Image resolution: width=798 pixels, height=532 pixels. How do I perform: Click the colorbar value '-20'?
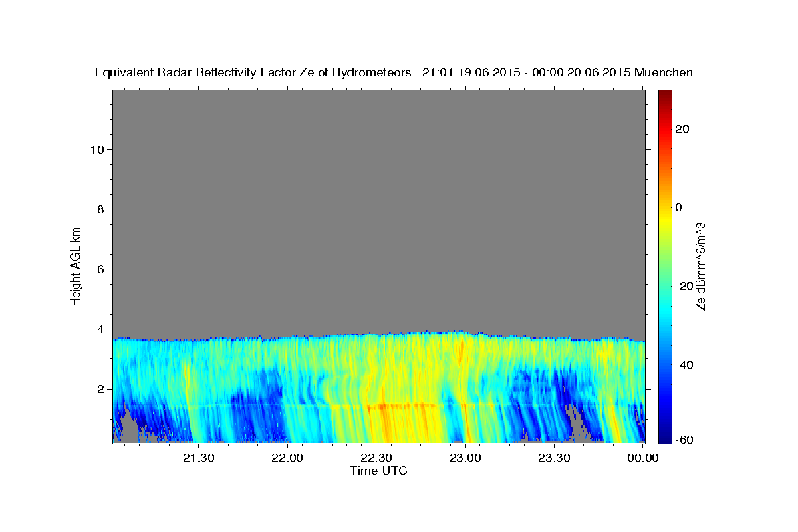[x=684, y=286]
